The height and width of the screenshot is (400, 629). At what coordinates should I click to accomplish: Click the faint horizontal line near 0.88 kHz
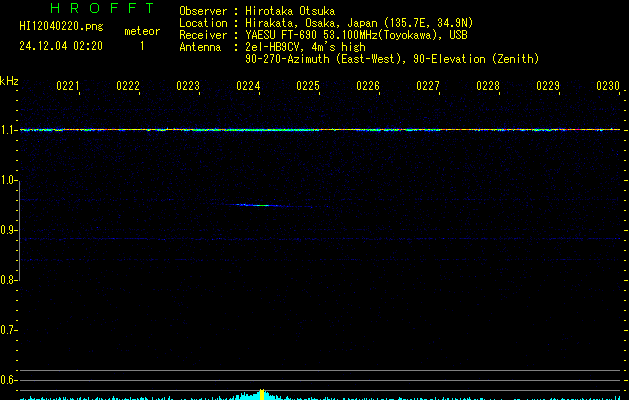point(320,239)
